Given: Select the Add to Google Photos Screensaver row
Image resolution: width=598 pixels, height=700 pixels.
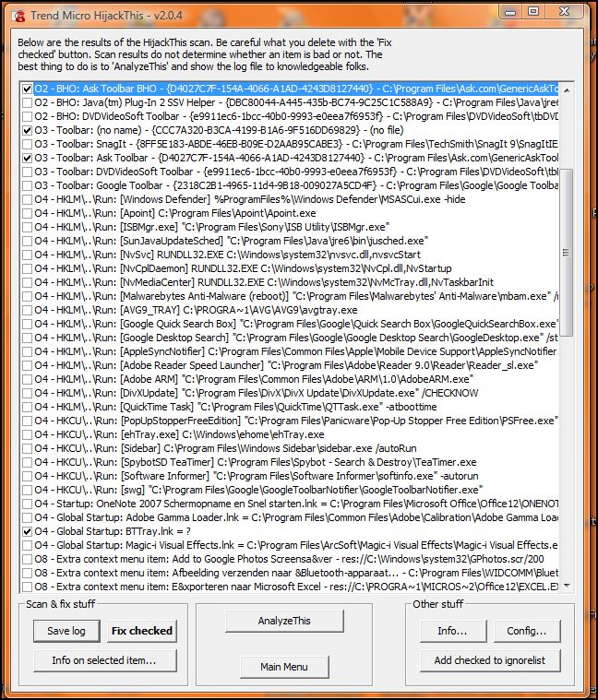Looking at the screenshot, I should pyautogui.click(x=289, y=559).
